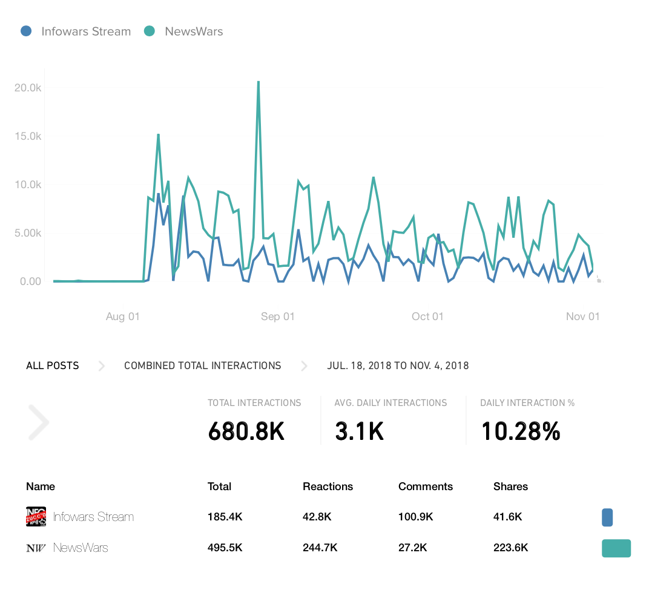
Task: Open the Infowars Stream page link
Action: (x=93, y=517)
